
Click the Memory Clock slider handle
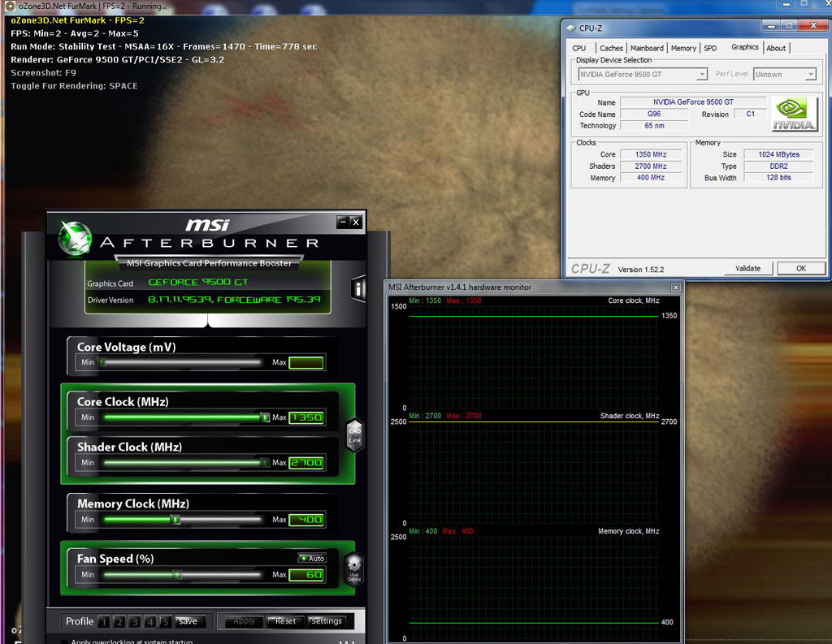pyautogui.click(x=175, y=520)
